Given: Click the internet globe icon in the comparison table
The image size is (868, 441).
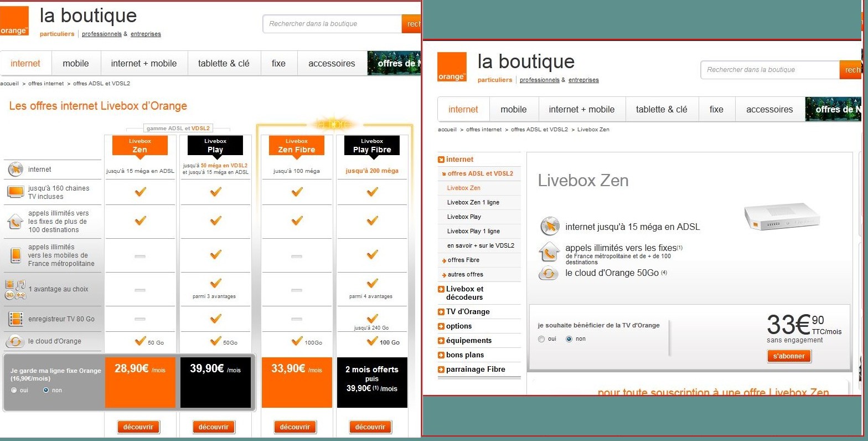Looking at the screenshot, I should coord(15,170).
